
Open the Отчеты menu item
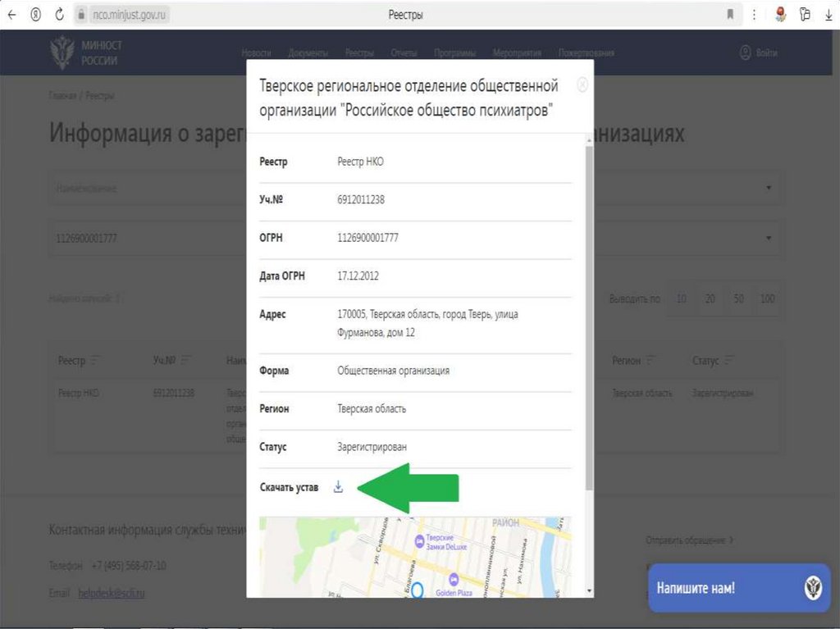(x=404, y=52)
